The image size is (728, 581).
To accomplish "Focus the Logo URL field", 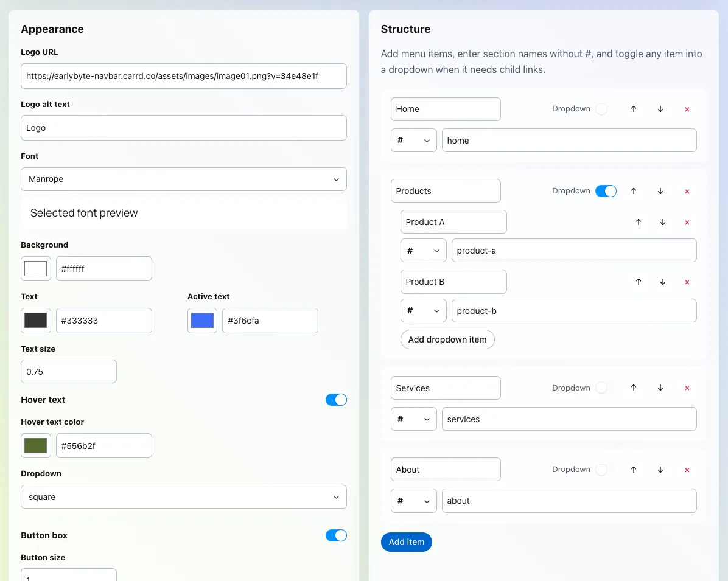I will 184,76.
